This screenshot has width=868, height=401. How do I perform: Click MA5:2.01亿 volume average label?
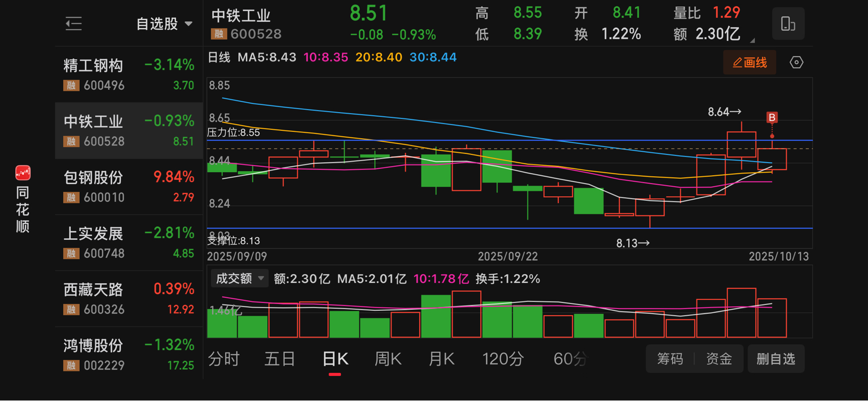[x=372, y=279]
